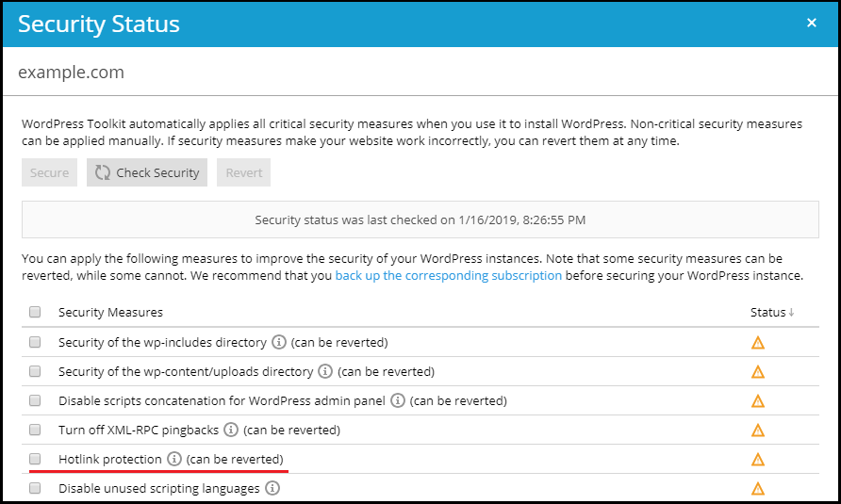This screenshot has width=841, height=504.
Task: Click info icon beside wp-content/uploads directory security
Action: pos(325,371)
